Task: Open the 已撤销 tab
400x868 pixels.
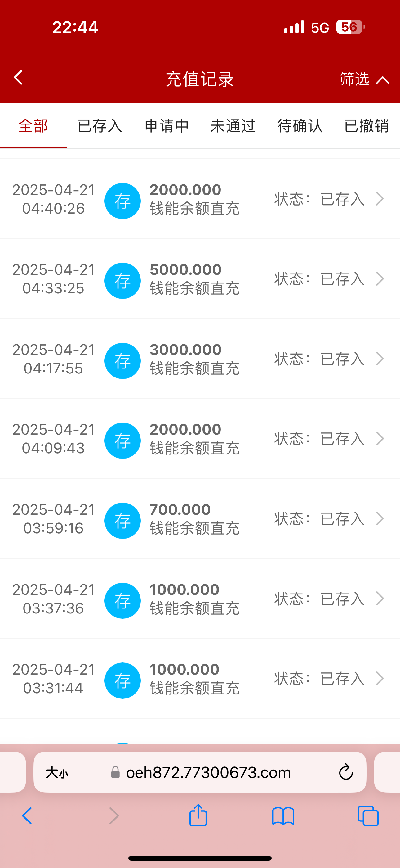Action: coord(366,126)
